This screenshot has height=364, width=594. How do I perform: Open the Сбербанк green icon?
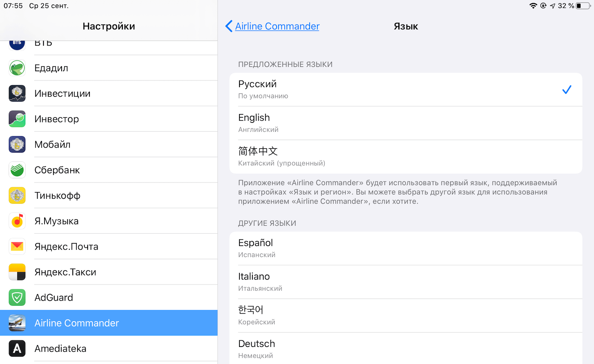pyautogui.click(x=17, y=170)
